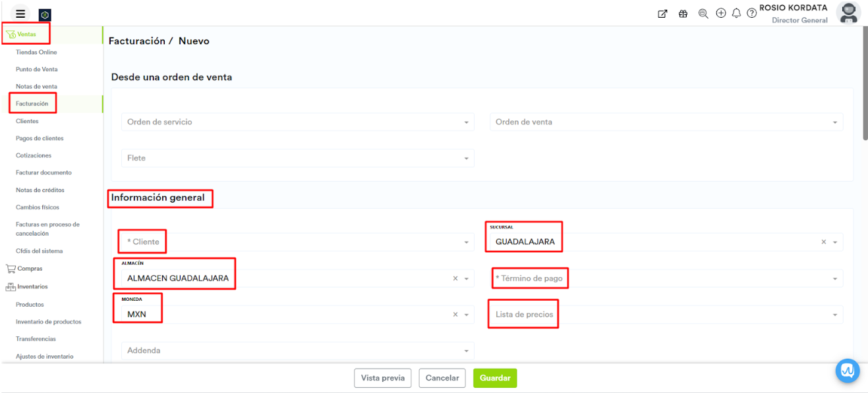Clear the GUADALAJARA sucursal selection

(x=823, y=242)
